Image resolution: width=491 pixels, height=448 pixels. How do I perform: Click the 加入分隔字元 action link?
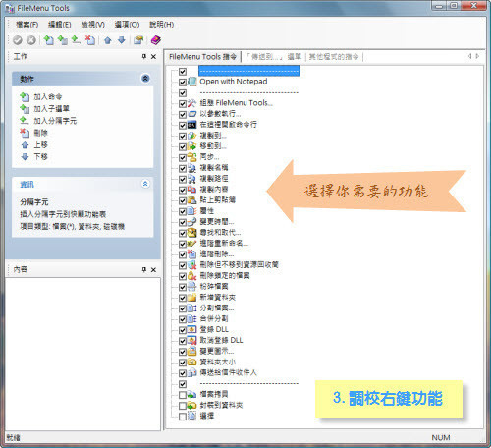pyautogui.click(x=55, y=121)
